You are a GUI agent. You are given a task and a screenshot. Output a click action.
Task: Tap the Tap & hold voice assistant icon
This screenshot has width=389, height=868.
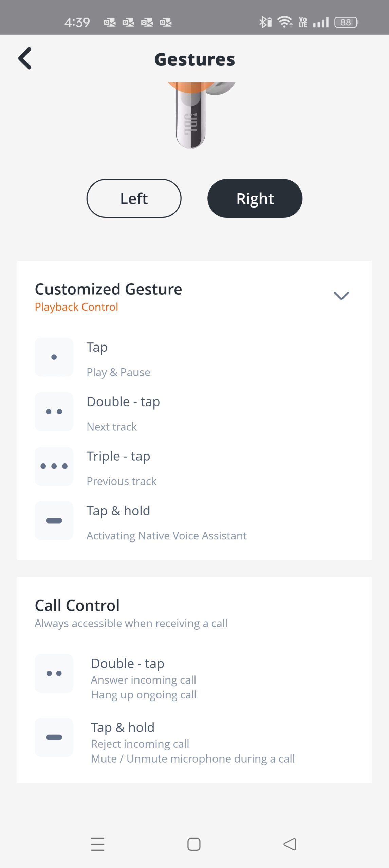(54, 520)
